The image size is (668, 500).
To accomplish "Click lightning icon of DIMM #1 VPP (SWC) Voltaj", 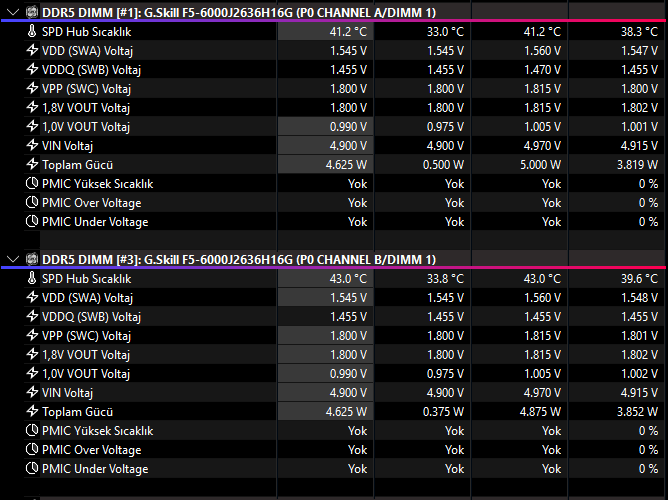I will tap(32, 88).
